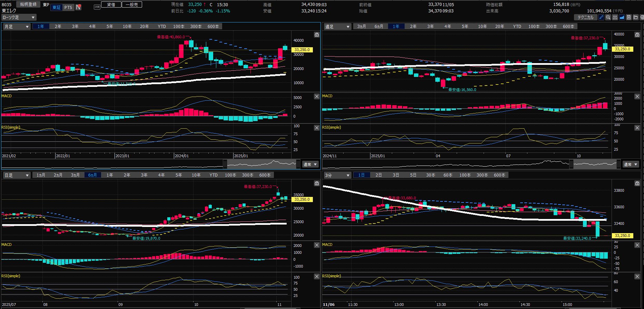The height and width of the screenshot is (309, 644).
Task: Open the news N icon with red dot
Action: point(79,7)
